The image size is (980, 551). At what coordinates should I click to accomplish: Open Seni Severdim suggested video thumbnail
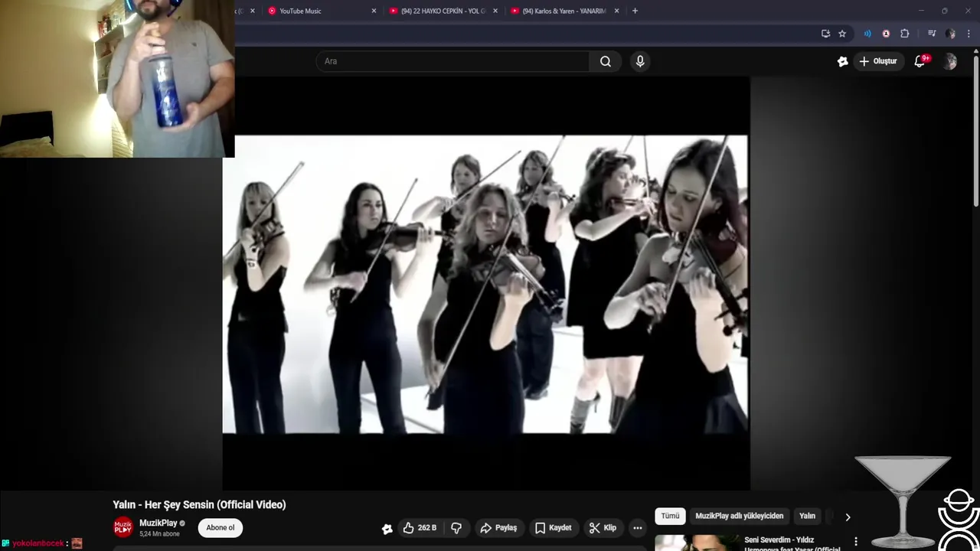[696, 543]
